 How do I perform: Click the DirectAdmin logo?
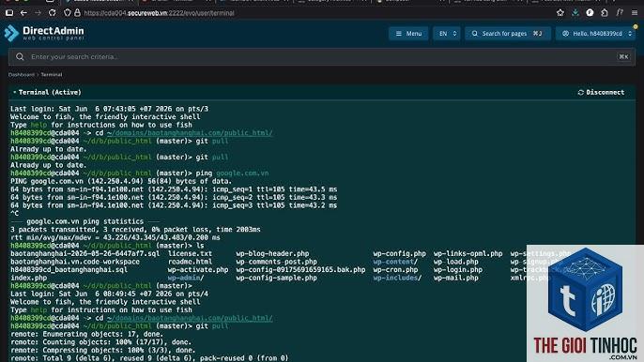(x=44, y=33)
